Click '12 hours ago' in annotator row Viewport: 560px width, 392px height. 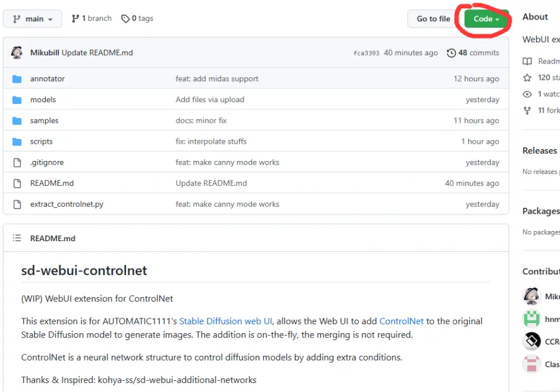tap(476, 79)
